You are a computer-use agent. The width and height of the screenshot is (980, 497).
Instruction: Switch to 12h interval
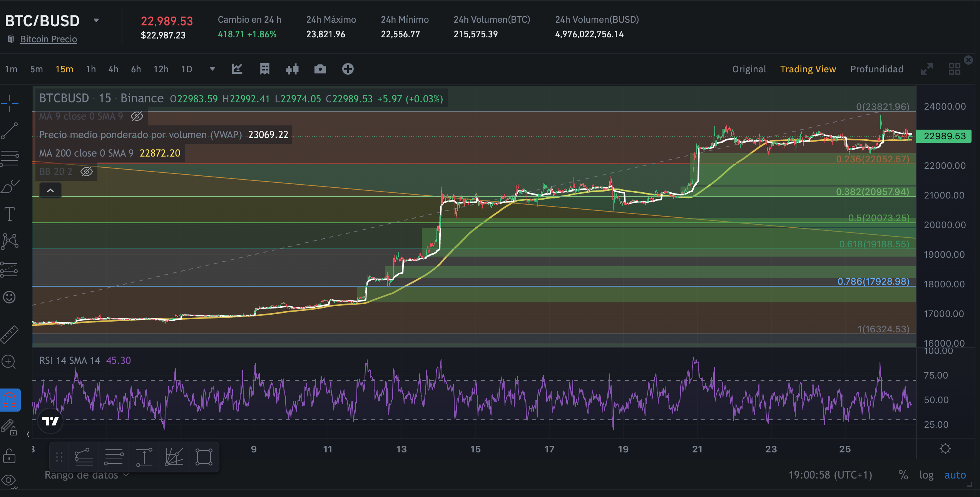(161, 69)
